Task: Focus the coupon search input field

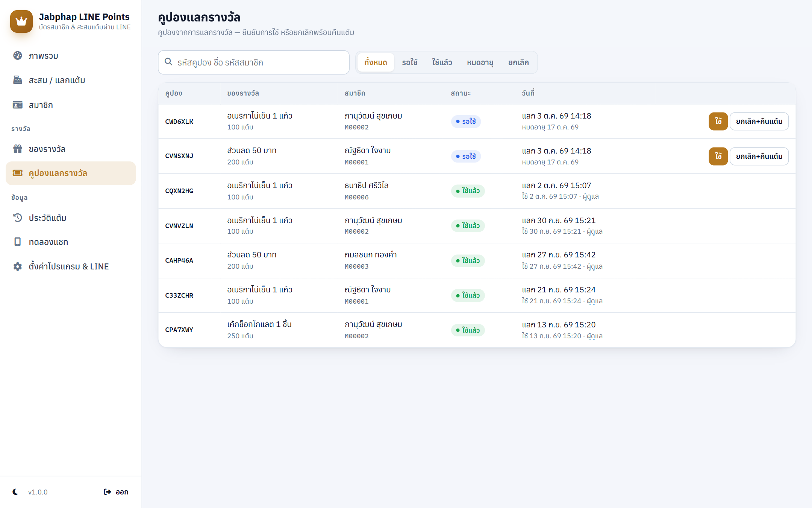Action: click(x=254, y=62)
